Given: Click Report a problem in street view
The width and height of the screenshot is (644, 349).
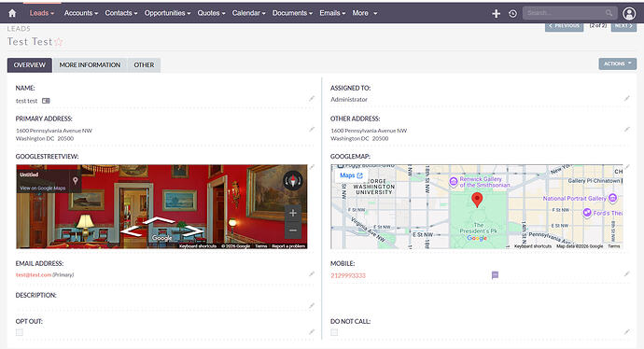Looking at the screenshot, I should click(288, 246).
